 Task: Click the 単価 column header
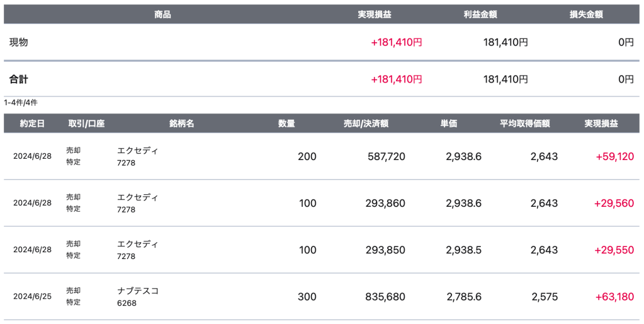pos(449,124)
